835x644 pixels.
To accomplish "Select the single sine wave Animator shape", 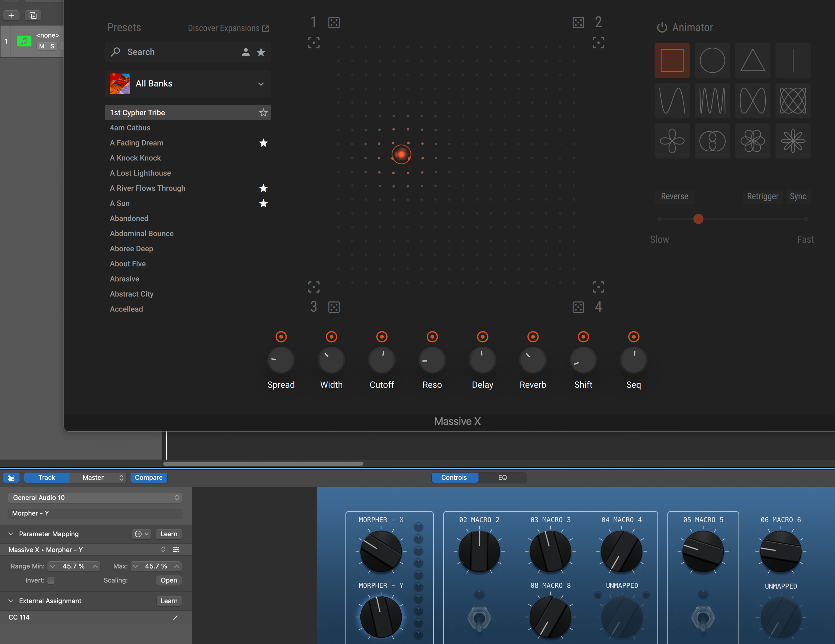I will click(x=672, y=100).
